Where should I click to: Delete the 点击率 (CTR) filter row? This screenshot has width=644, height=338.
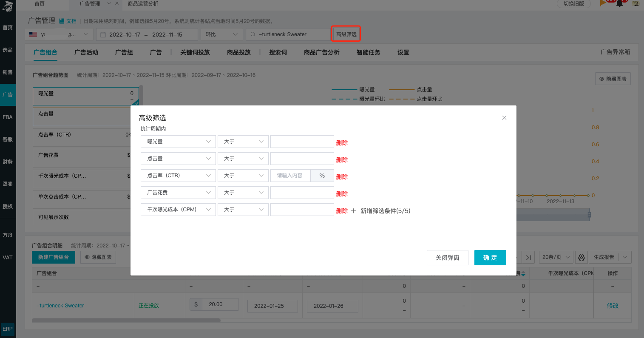click(342, 177)
